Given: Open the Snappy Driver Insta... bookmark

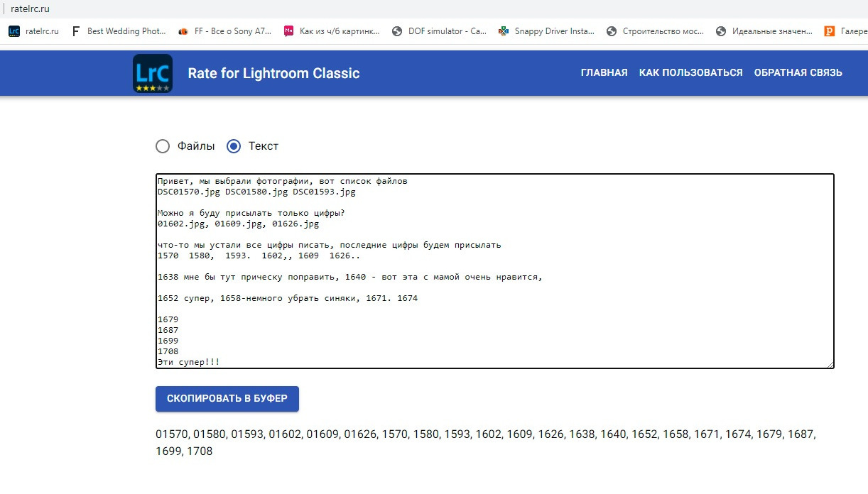Looking at the screenshot, I should [547, 31].
